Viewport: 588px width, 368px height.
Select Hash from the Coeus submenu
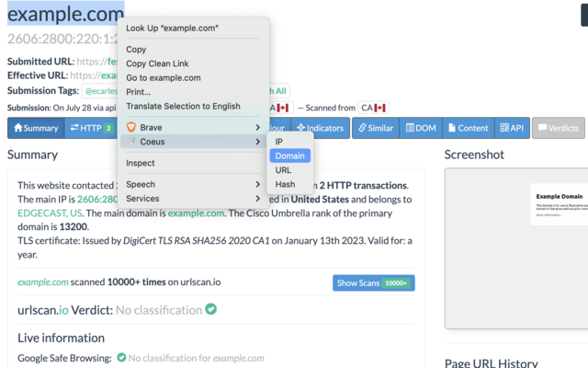coord(285,185)
